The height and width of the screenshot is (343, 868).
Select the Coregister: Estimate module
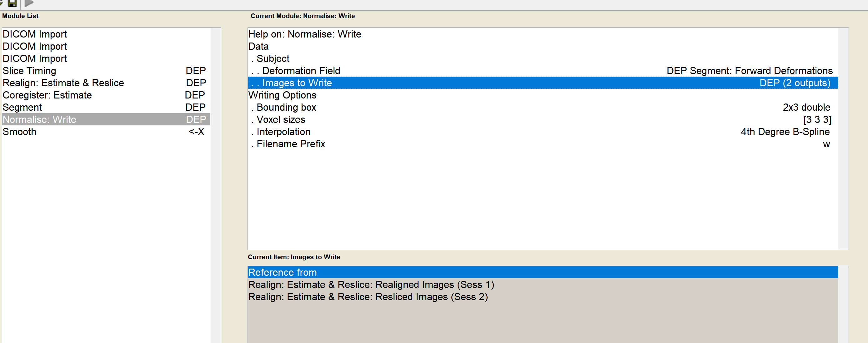tap(106, 95)
